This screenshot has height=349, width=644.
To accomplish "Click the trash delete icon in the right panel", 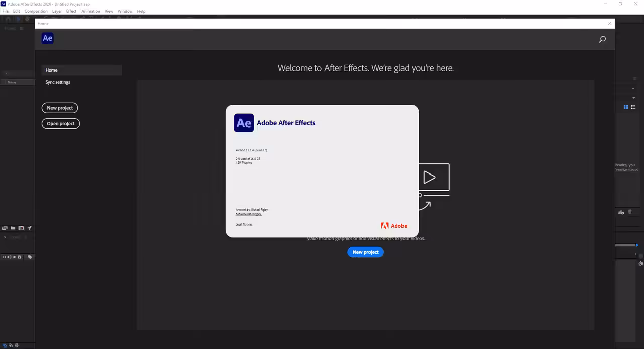I will 629,212.
